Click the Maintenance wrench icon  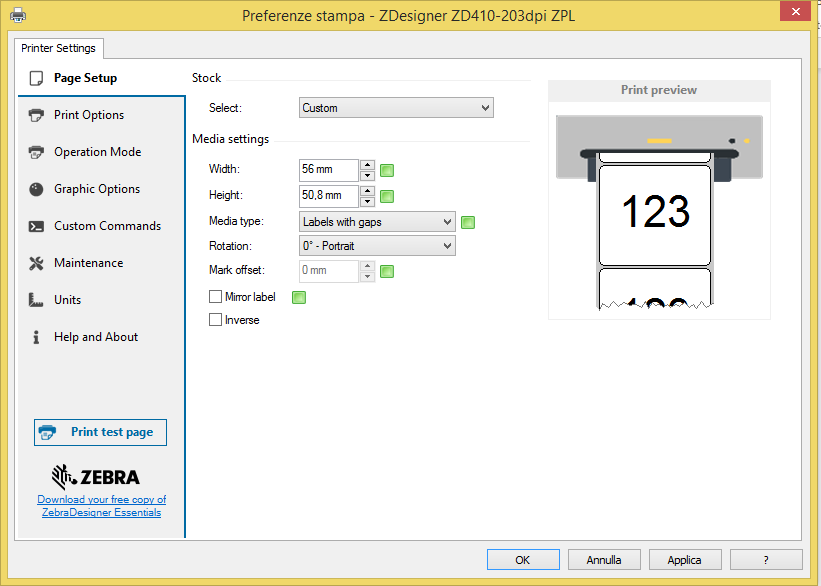pos(36,263)
